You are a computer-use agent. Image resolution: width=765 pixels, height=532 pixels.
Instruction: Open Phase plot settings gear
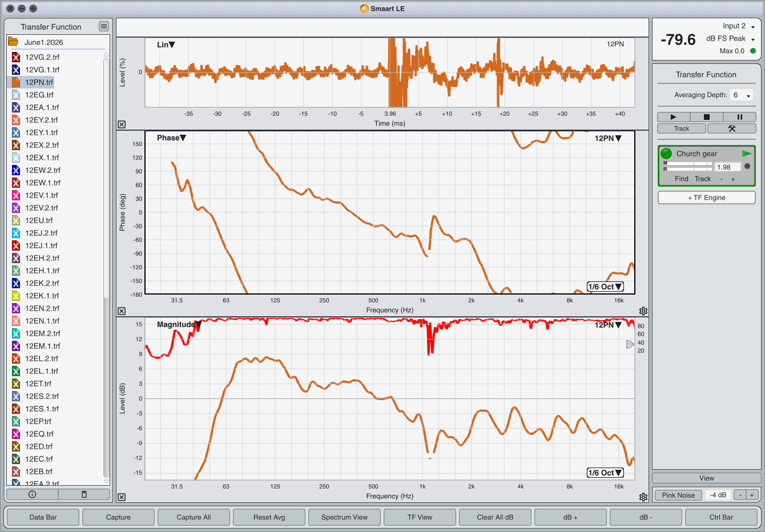coord(643,311)
